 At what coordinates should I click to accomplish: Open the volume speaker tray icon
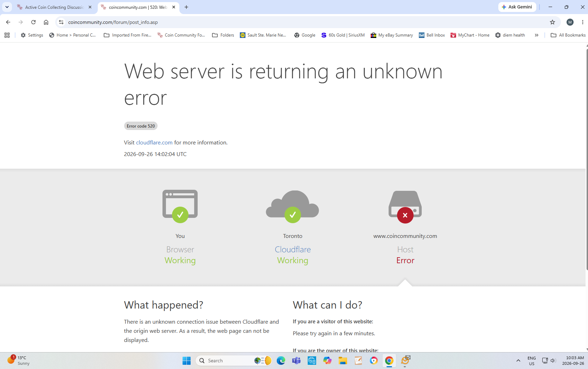[553, 361]
